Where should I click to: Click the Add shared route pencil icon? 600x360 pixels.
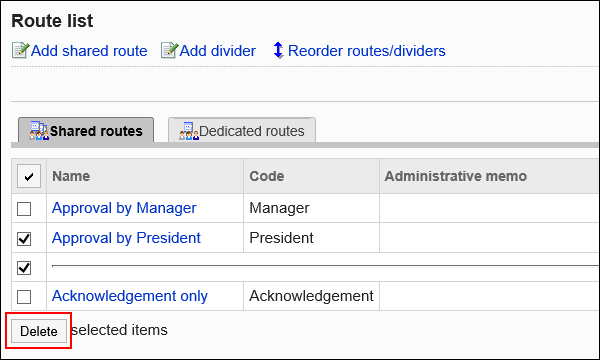pyautogui.click(x=20, y=50)
